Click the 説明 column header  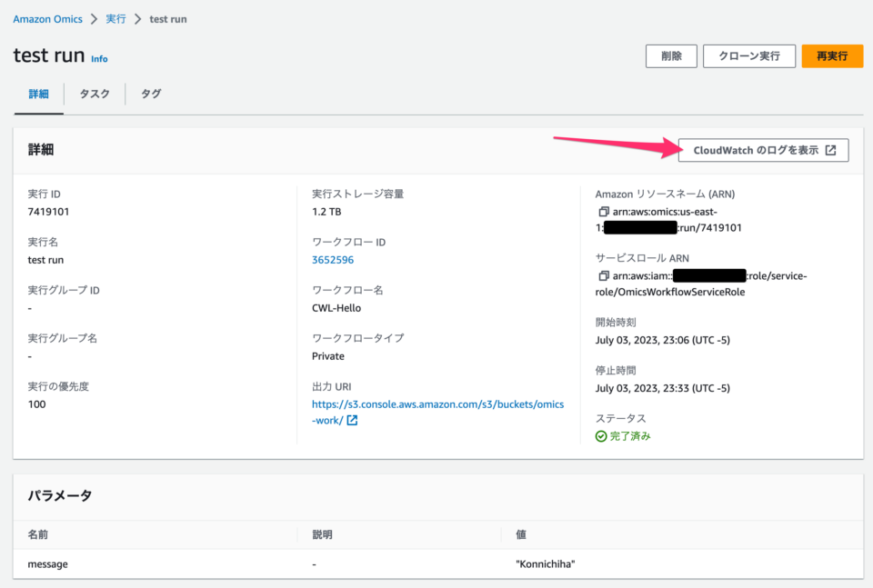(x=322, y=534)
